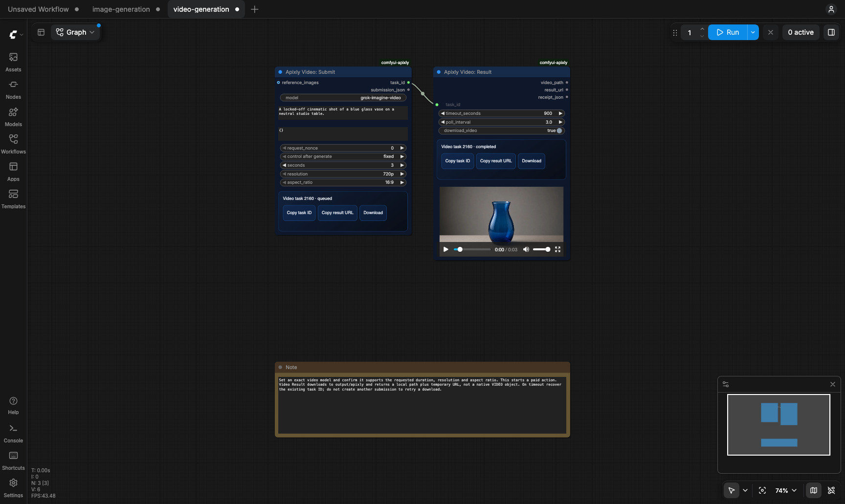This screenshot has width=845, height=504.
Task: Mute the video player volume icon
Action: (526, 249)
